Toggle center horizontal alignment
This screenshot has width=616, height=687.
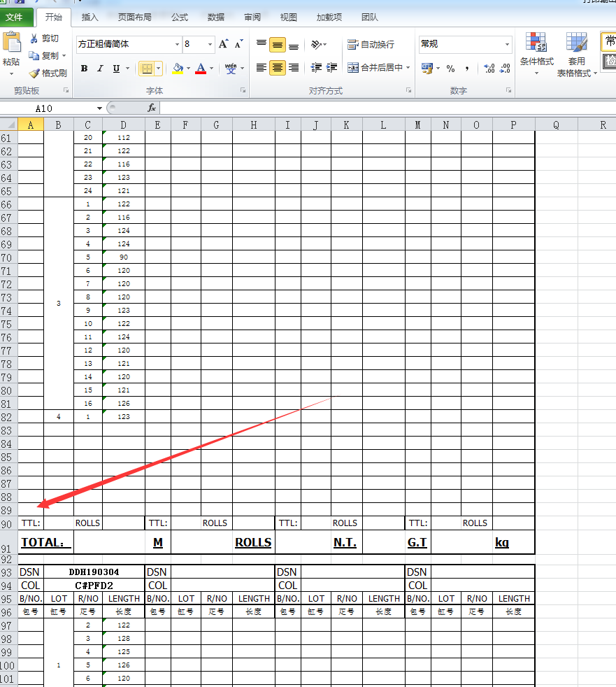point(278,68)
